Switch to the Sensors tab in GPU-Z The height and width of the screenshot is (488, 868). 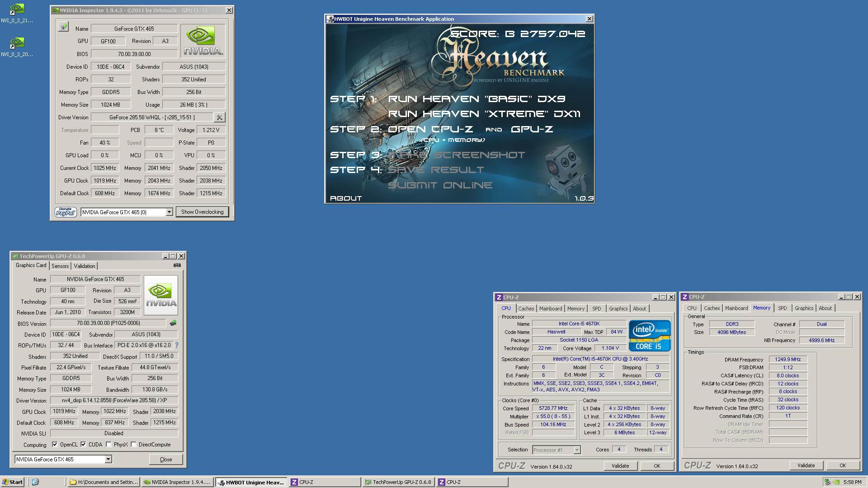(x=60, y=266)
